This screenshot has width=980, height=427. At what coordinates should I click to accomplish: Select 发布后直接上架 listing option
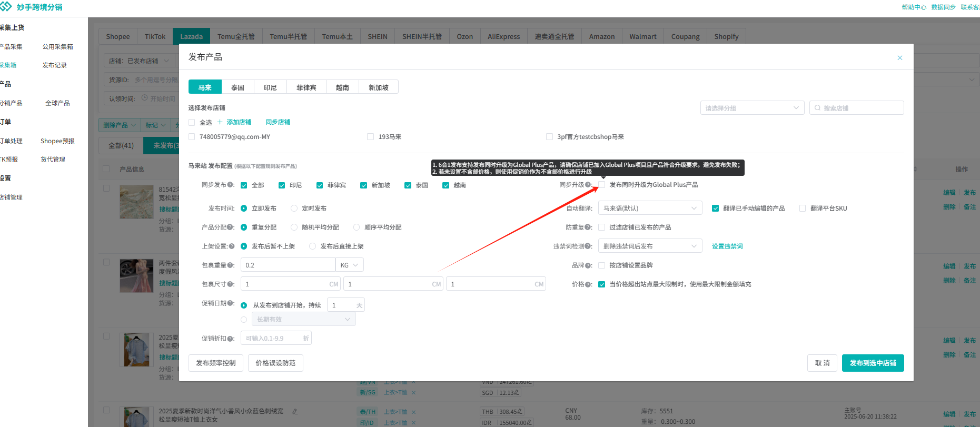point(313,246)
